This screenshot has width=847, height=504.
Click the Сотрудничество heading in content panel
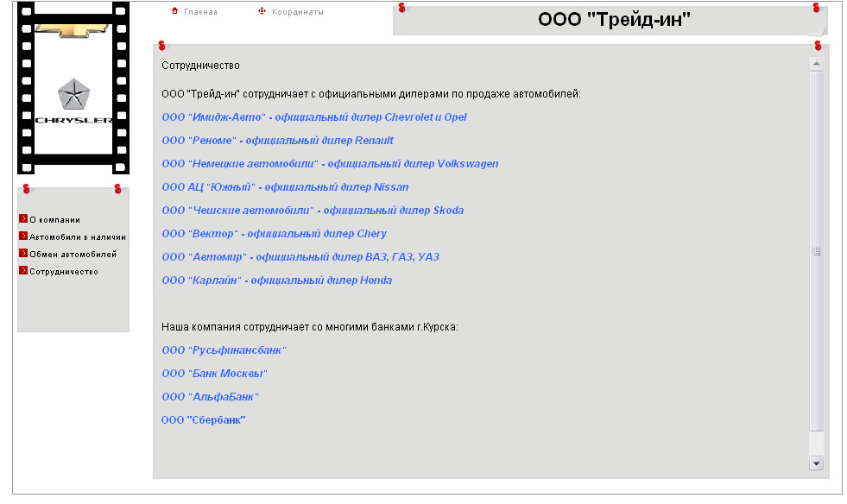pos(200,66)
